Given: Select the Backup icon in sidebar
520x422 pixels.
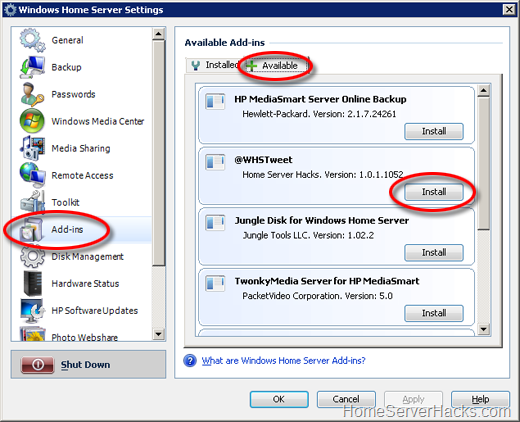Looking at the screenshot, I should tap(32, 67).
